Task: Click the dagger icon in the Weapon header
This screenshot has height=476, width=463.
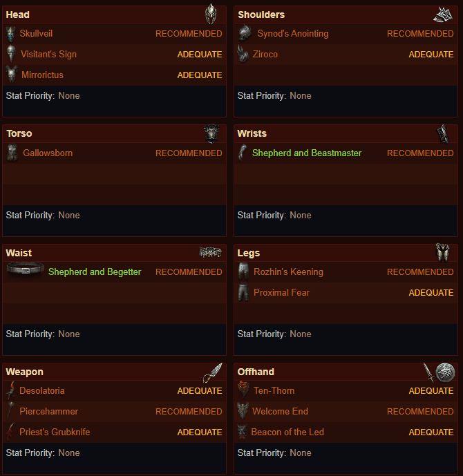Action: click(x=213, y=372)
